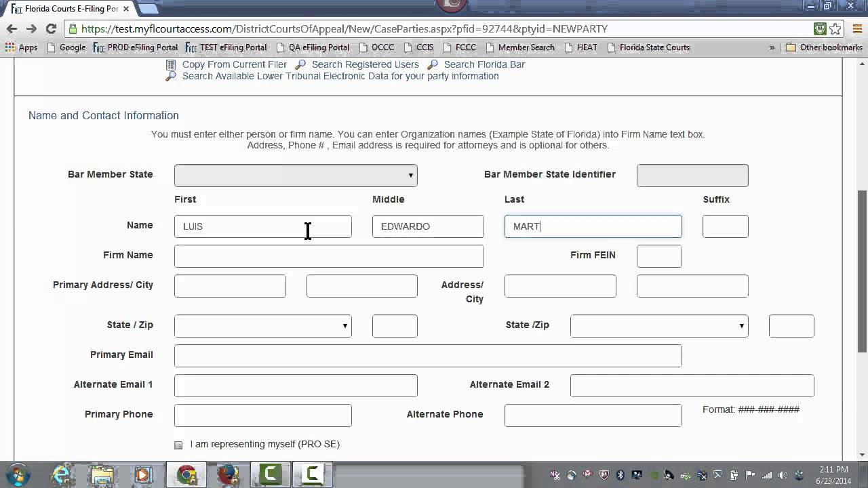Click magnifier icon beside Search Florida Bar
The width and height of the screenshot is (868, 488).
pyautogui.click(x=433, y=64)
